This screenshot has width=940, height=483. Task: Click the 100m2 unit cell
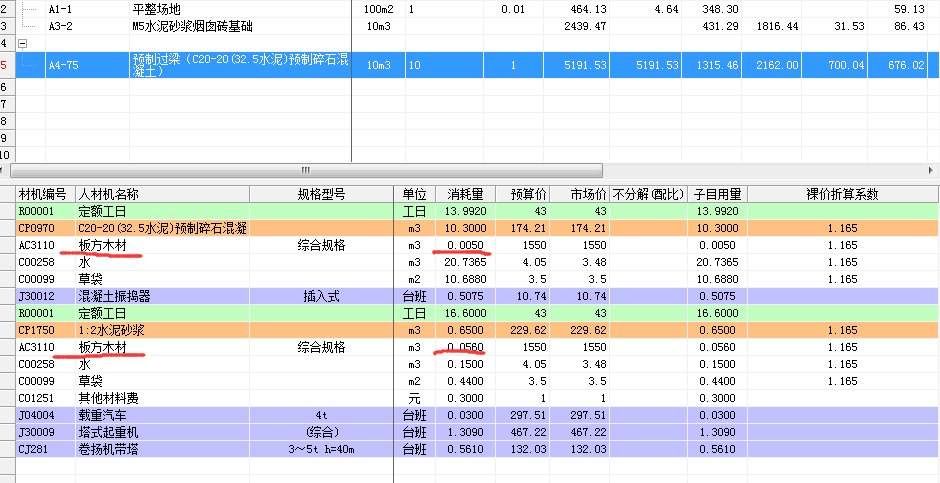click(x=379, y=9)
